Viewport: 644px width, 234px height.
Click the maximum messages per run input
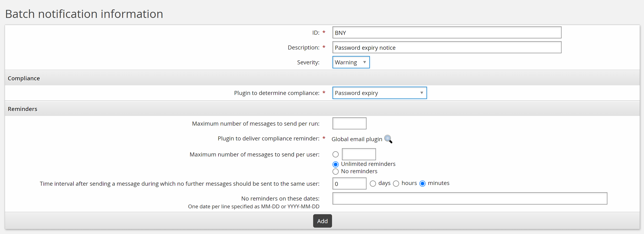click(x=349, y=123)
